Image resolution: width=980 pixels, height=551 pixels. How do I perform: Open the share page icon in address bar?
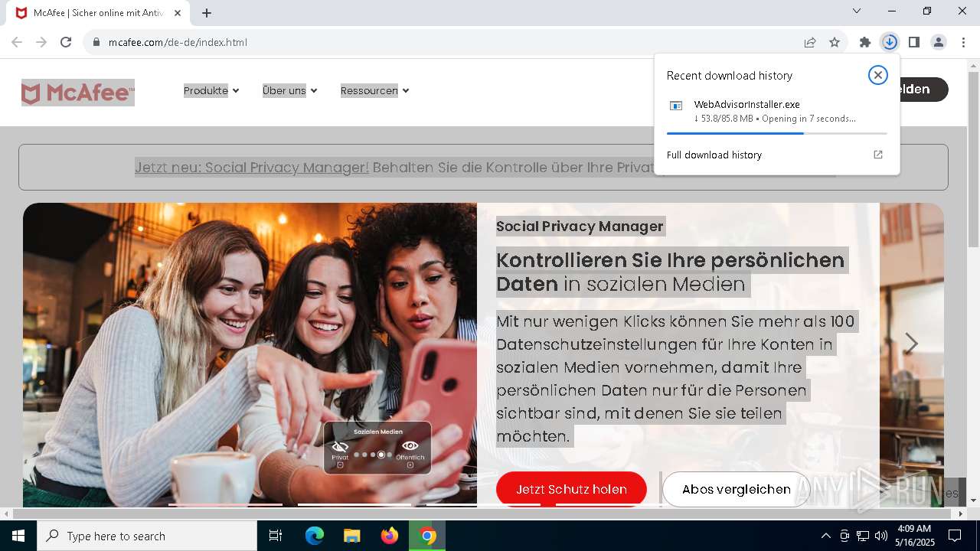(810, 42)
